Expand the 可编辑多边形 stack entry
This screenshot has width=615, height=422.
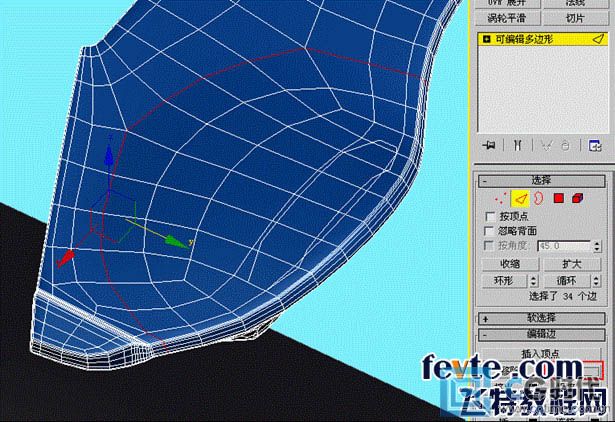pyautogui.click(x=487, y=39)
